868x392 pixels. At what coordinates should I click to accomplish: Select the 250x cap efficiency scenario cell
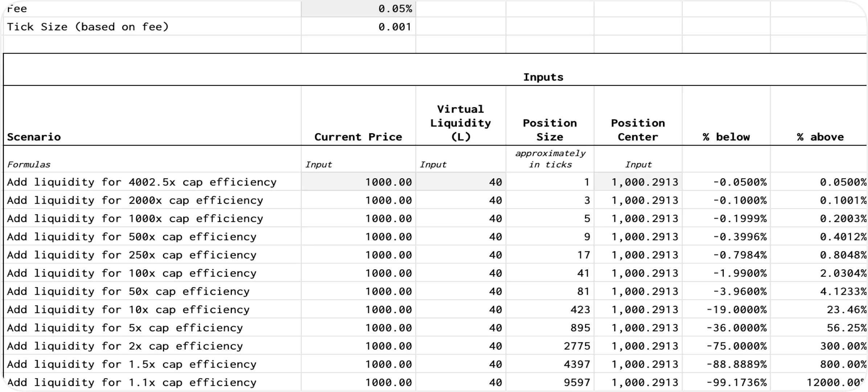152,254
